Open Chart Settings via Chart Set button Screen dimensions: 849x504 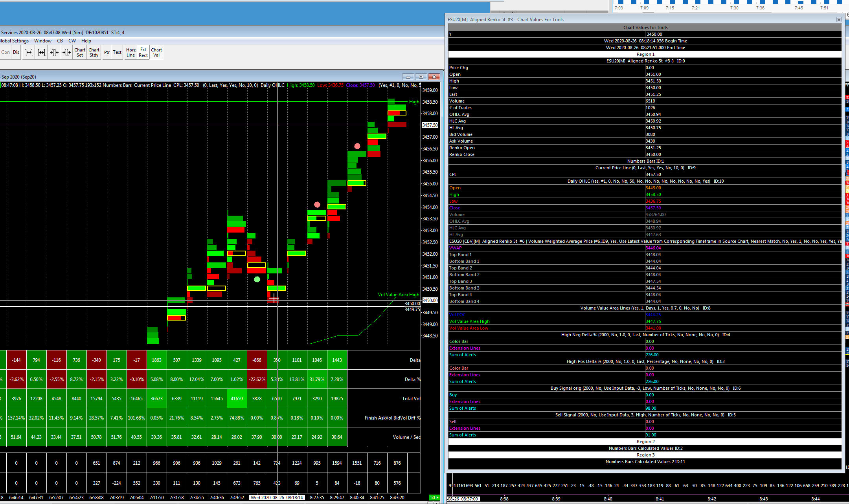[80, 52]
